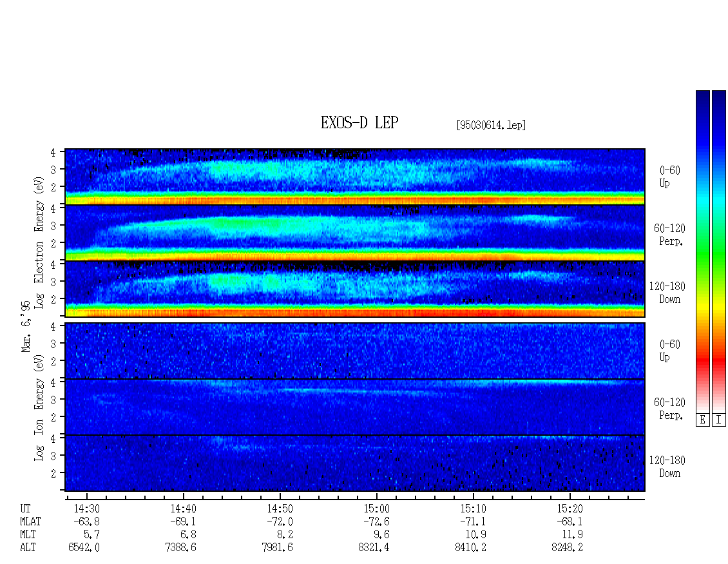The height and width of the screenshot is (564, 728).
Task: Click the ALT value 7388.6
Action: (x=180, y=548)
